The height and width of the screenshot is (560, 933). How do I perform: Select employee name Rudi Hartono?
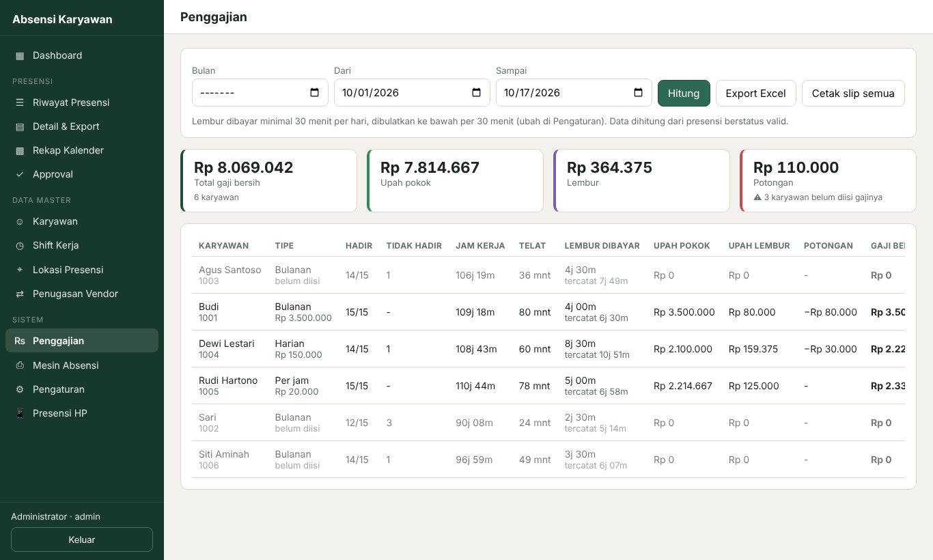coord(228,380)
